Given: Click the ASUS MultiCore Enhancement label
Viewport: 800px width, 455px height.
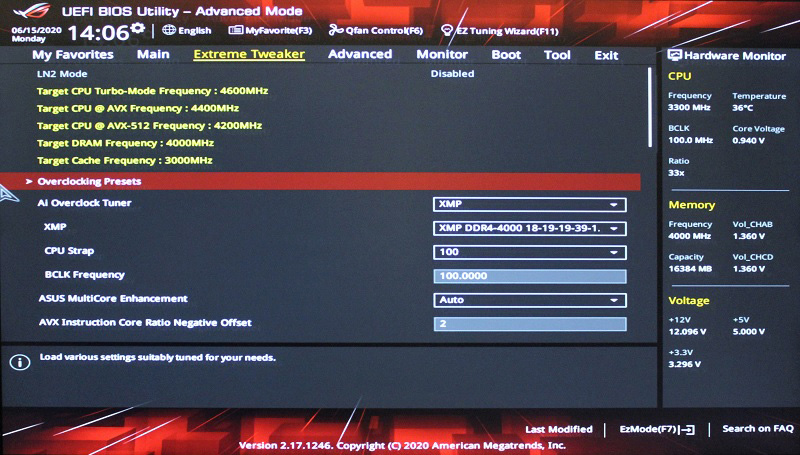Looking at the screenshot, I should [113, 299].
